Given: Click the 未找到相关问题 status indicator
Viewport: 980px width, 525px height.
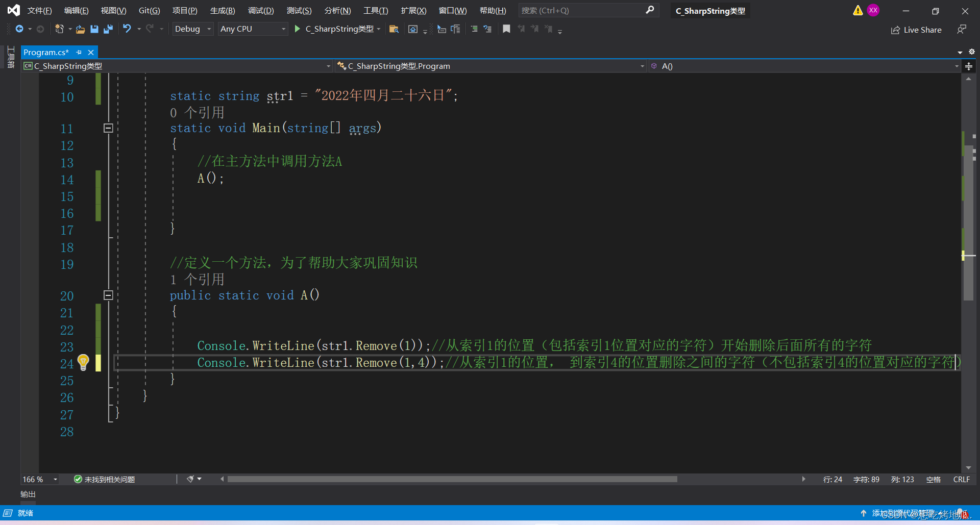Looking at the screenshot, I should coord(105,480).
